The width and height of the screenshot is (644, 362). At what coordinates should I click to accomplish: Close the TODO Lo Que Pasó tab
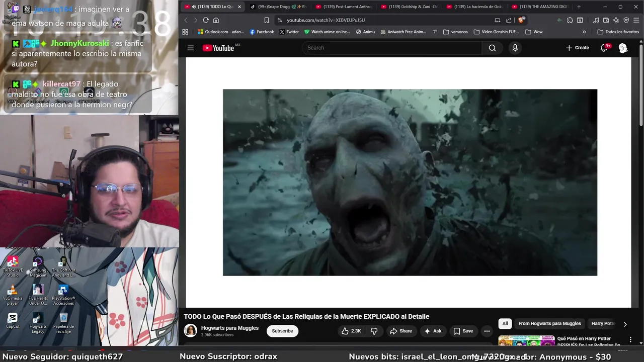tap(239, 7)
